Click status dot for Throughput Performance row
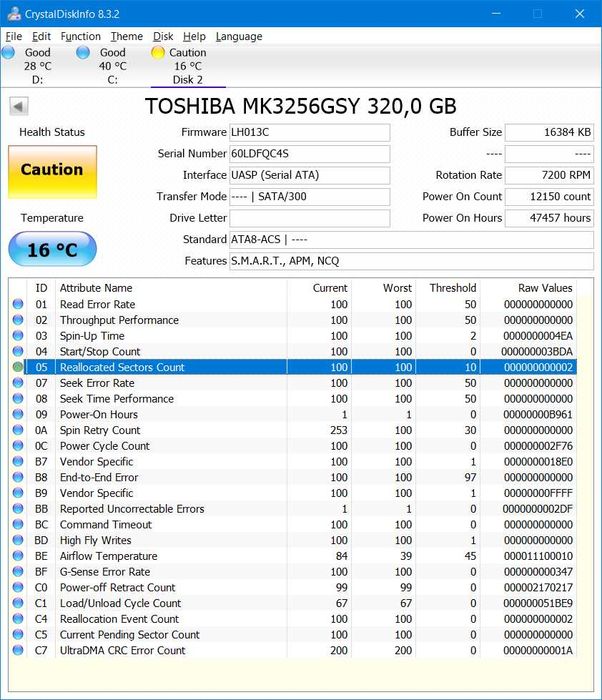Viewport: 602px width, 700px height. tap(18, 320)
